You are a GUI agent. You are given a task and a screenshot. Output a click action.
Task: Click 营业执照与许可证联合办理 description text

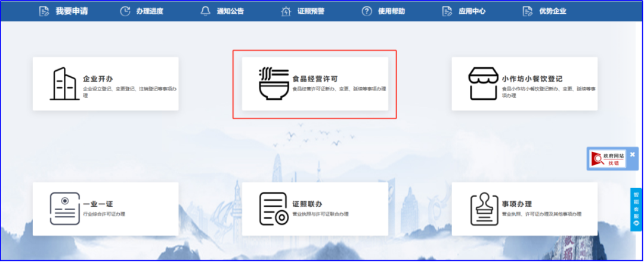[320, 214]
